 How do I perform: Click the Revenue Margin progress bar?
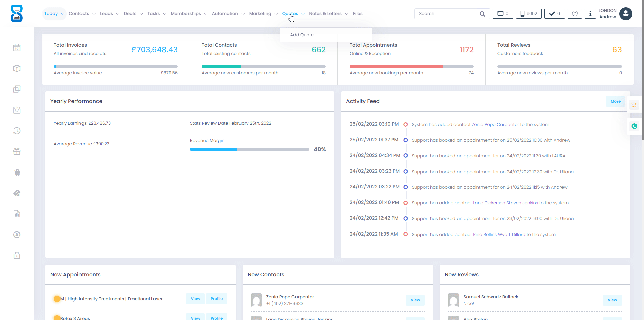pyautogui.click(x=249, y=149)
